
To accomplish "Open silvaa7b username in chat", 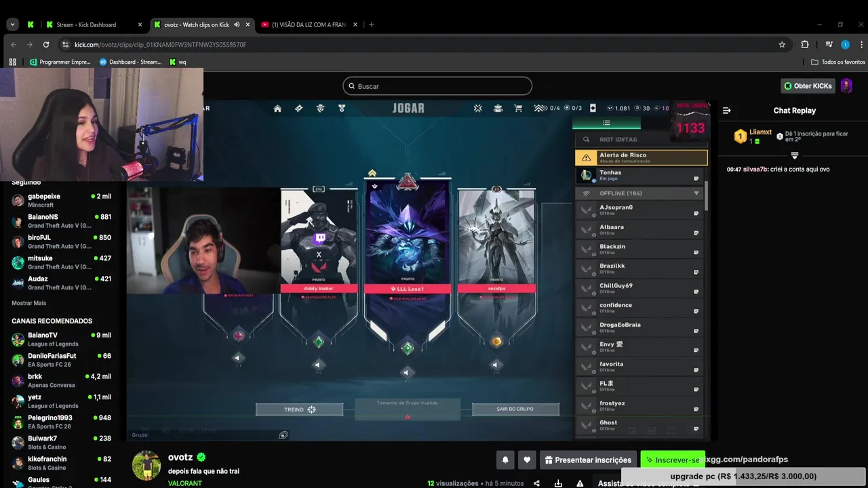I will tap(755, 169).
